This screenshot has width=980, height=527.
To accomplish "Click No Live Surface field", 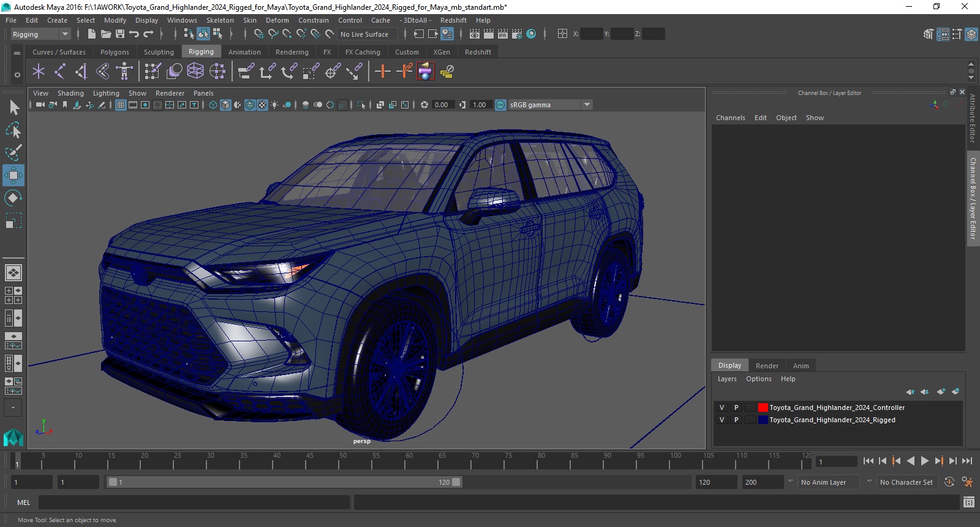I will [x=367, y=34].
